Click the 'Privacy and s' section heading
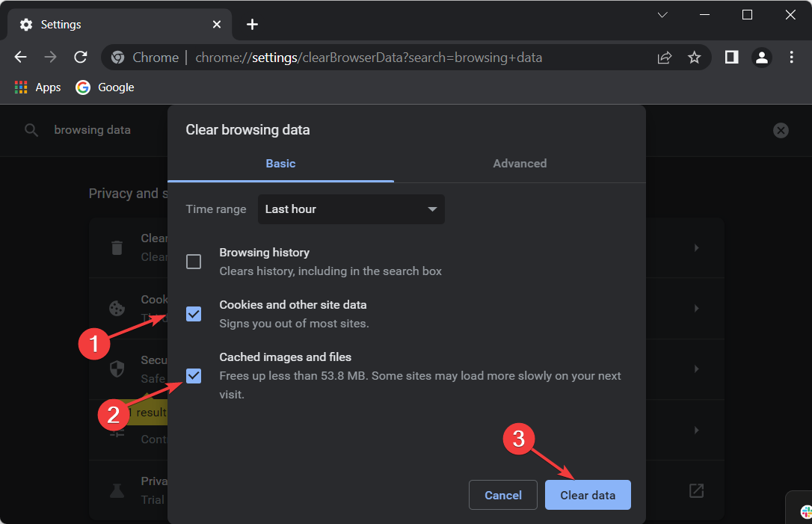Screen dimensions: 812x524 [x=129, y=194]
